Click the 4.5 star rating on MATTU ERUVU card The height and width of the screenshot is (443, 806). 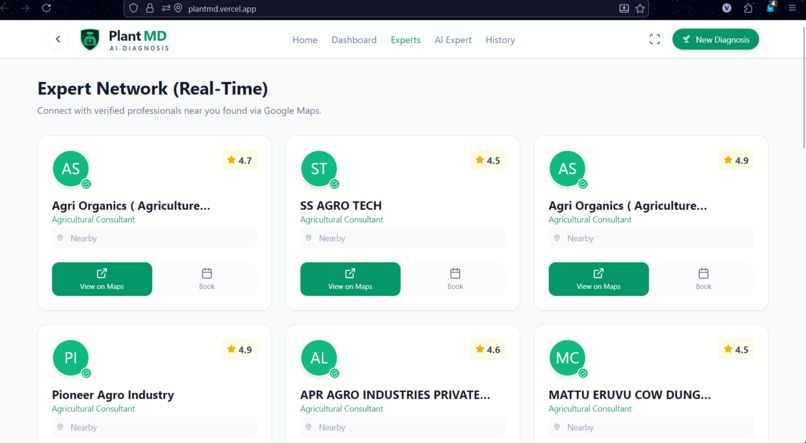(736, 349)
